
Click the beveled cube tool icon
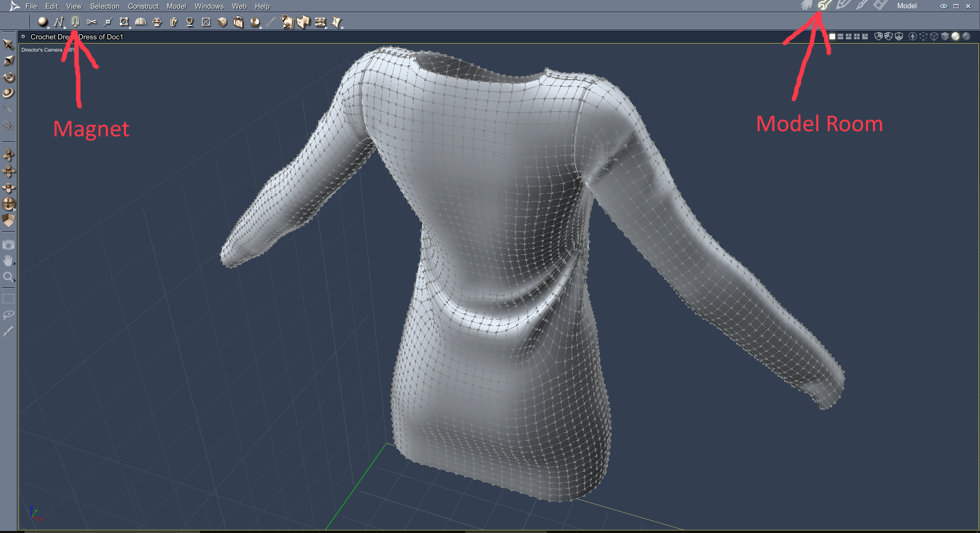click(x=222, y=21)
